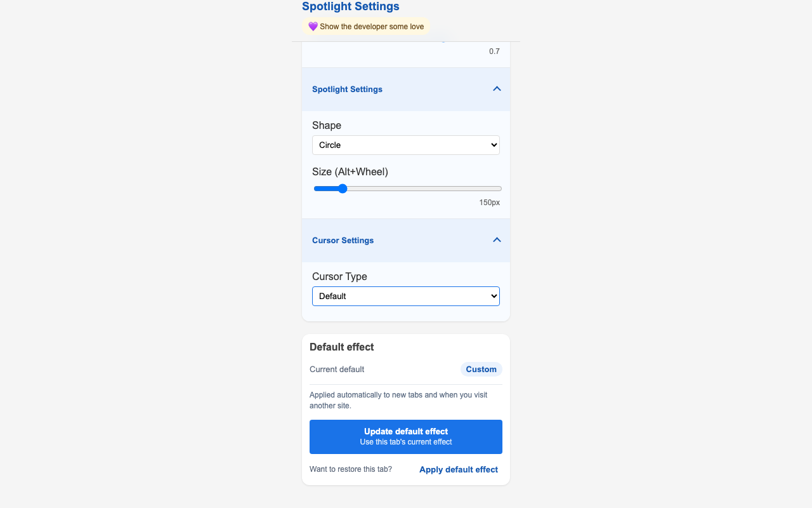Click the Size slider's blue thumb
This screenshot has height=508, width=812.
tap(343, 189)
